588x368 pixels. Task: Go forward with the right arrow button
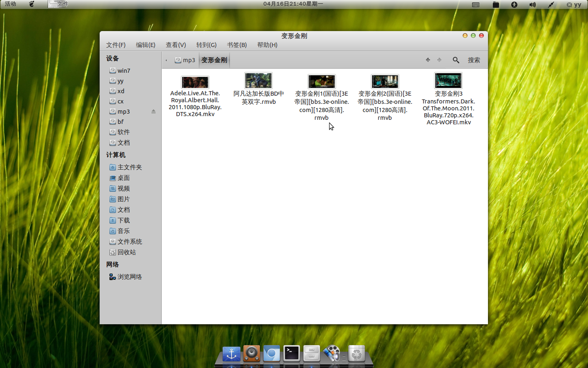point(439,60)
